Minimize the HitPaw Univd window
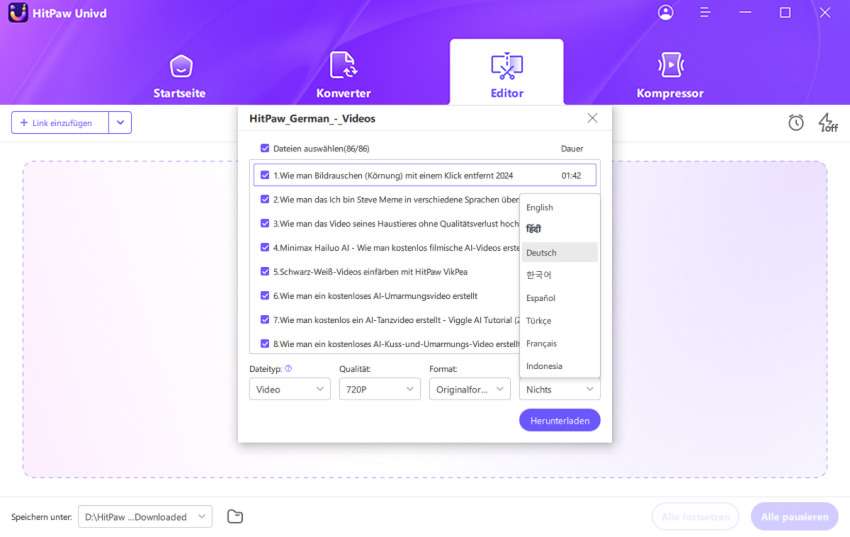The width and height of the screenshot is (850, 537). (745, 12)
